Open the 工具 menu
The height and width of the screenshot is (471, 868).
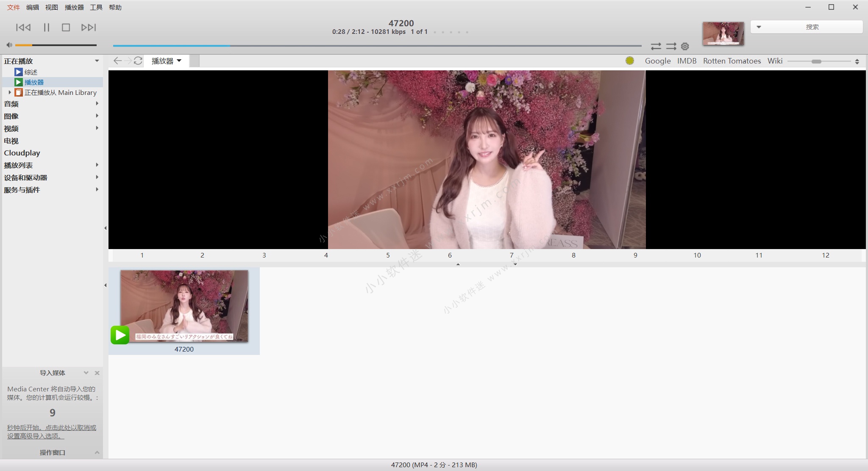[96, 7]
